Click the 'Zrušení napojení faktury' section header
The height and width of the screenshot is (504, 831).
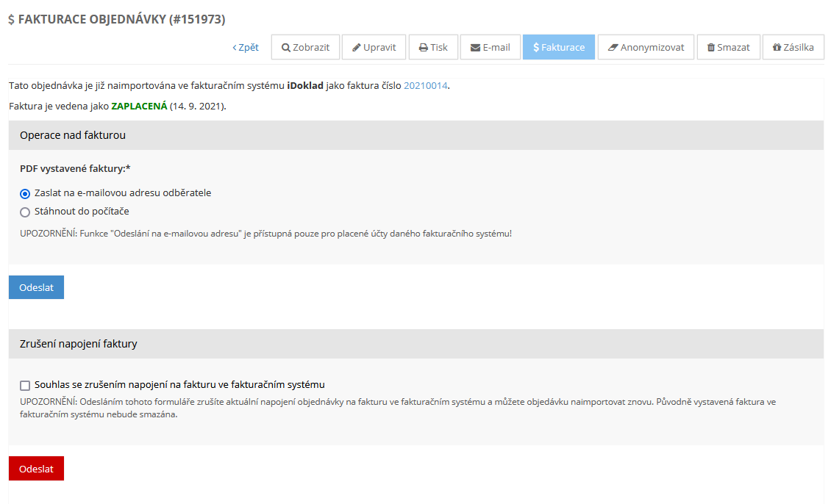tap(79, 344)
